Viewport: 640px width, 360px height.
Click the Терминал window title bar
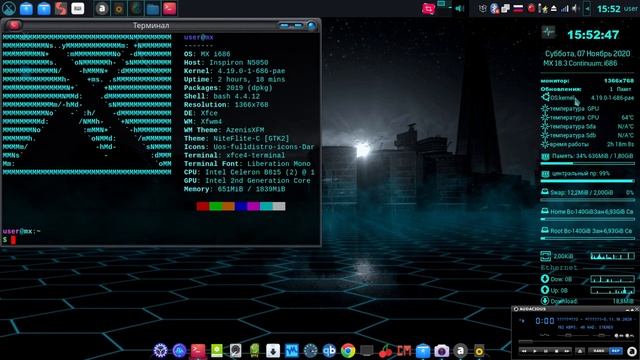click(151, 25)
